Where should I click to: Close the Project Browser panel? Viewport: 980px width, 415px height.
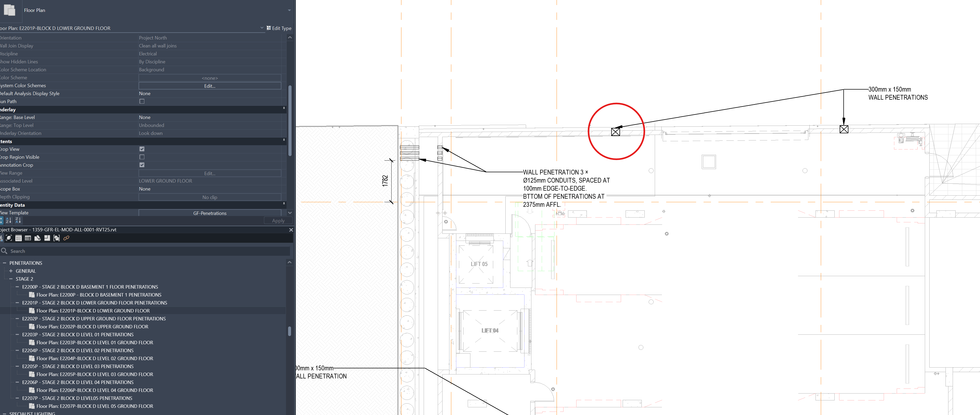click(291, 230)
